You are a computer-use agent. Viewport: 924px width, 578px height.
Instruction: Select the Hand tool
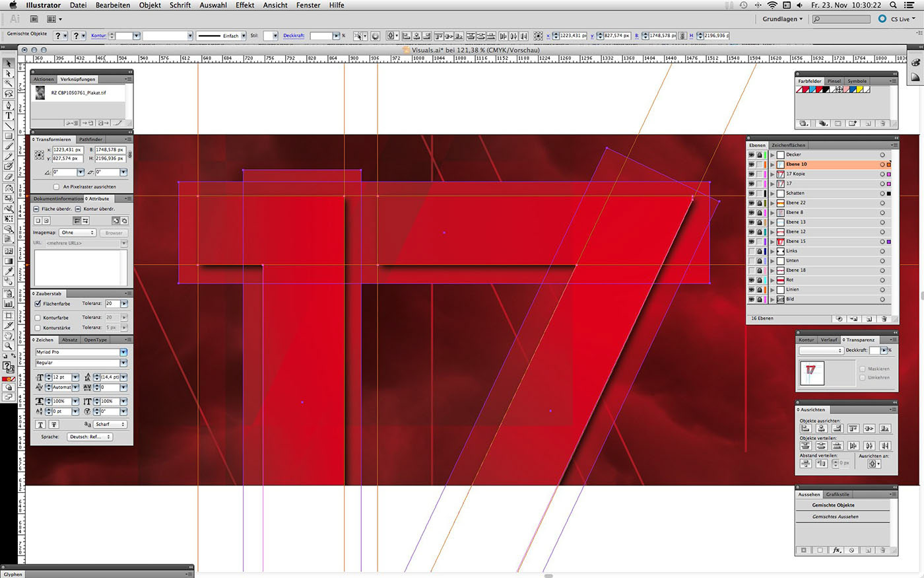9,335
